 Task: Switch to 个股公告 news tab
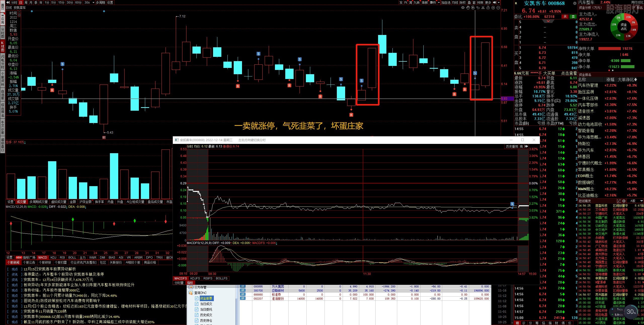pos(29,262)
